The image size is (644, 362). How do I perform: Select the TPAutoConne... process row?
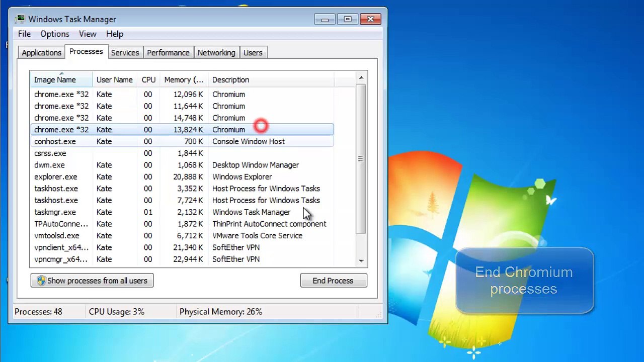tap(182, 224)
